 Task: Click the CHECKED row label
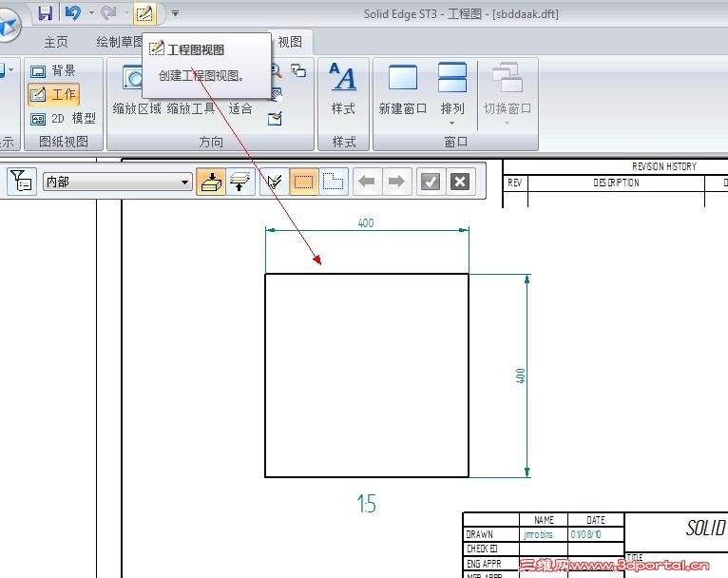(x=482, y=549)
